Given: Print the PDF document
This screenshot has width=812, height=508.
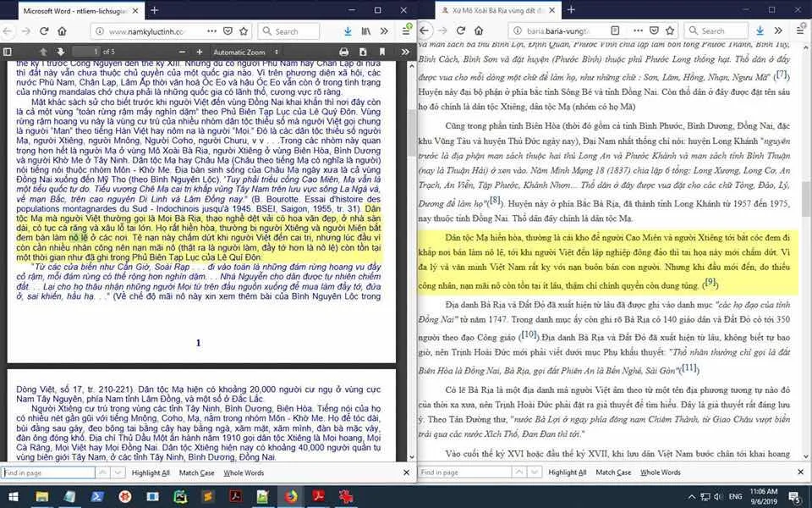Looking at the screenshot, I should pyautogui.click(x=344, y=52).
